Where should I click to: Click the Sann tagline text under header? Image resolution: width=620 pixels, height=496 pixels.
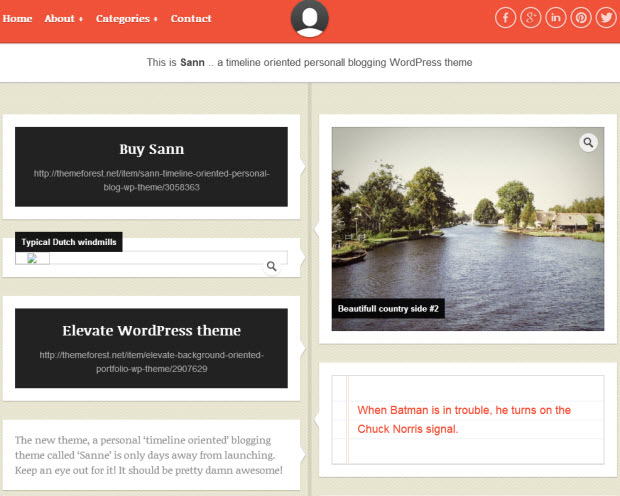[310, 62]
